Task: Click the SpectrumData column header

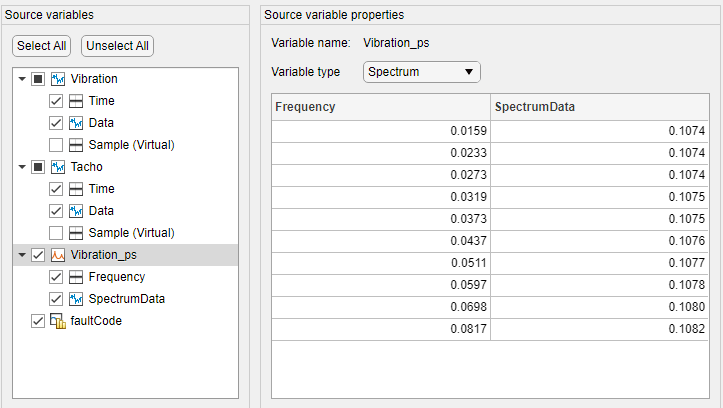Action: point(600,107)
